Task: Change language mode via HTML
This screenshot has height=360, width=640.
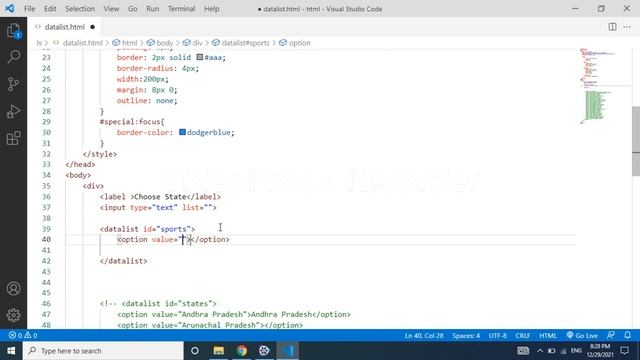Action: coord(548,336)
